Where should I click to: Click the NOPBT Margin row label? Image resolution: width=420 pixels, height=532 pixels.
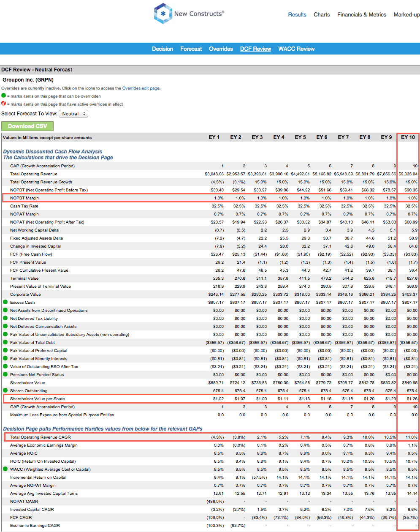(x=24, y=198)
